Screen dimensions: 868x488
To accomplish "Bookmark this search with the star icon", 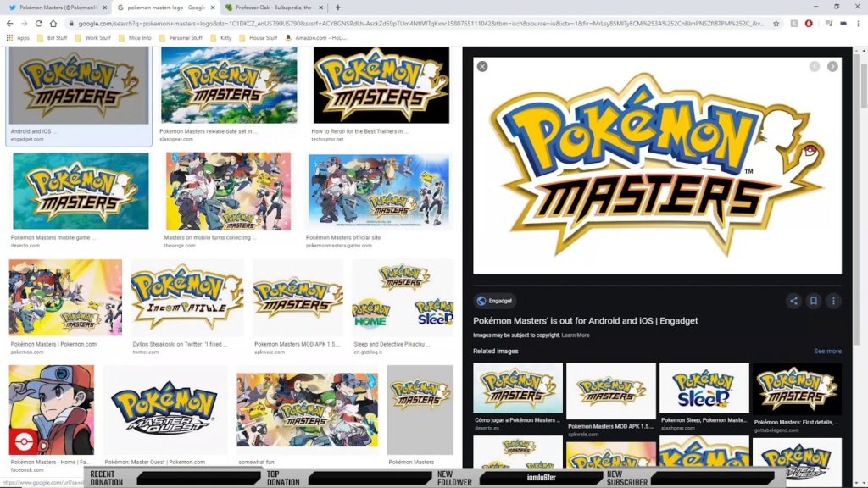I will [x=776, y=24].
